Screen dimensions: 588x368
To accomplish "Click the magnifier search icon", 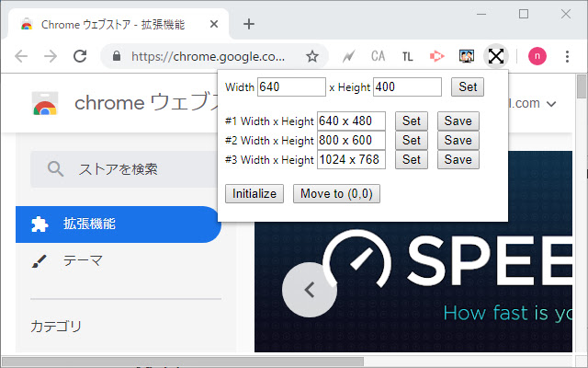I will click(55, 169).
